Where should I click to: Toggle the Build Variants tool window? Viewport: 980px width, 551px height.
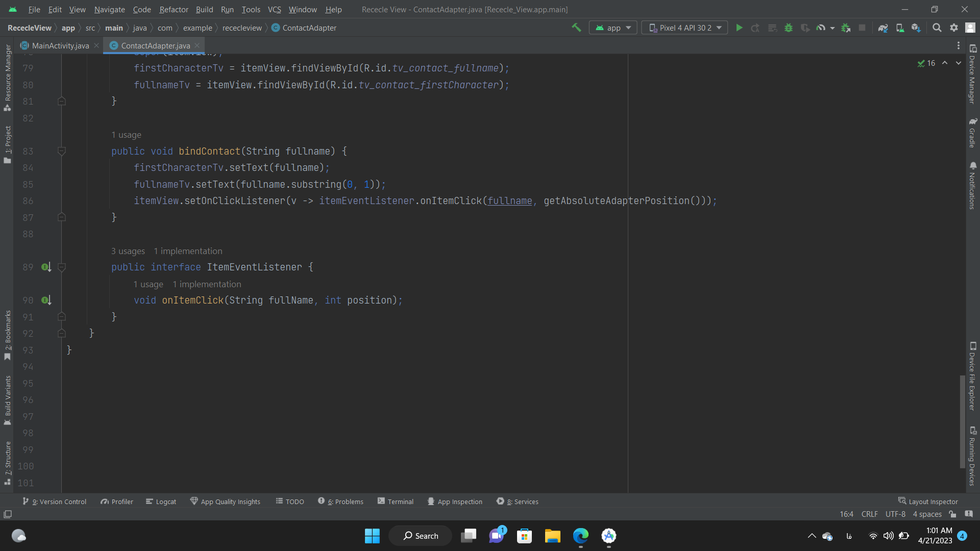pyautogui.click(x=7, y=401)
